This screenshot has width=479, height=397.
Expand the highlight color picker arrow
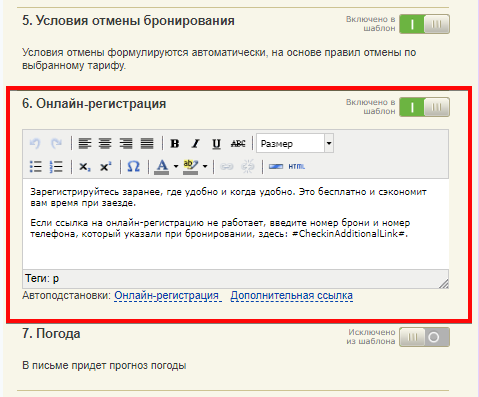(205, 166)
